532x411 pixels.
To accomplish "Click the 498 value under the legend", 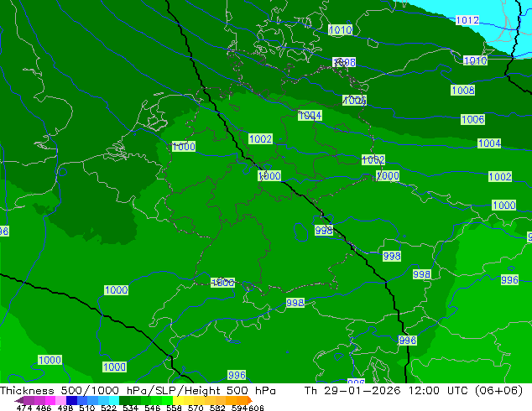I will [x=65, y=408].
